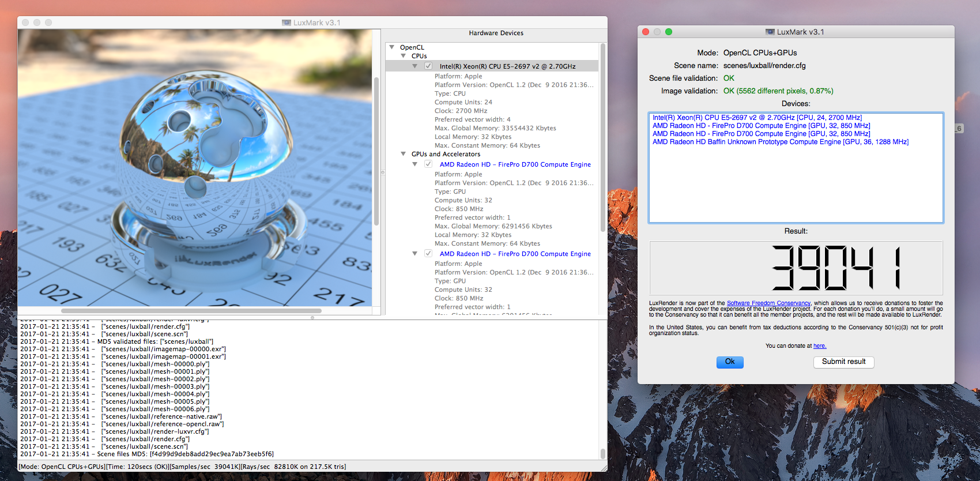
Task: Collapse the OpenCL tree node
Action: pyautogui.click(x=392, y=47)
